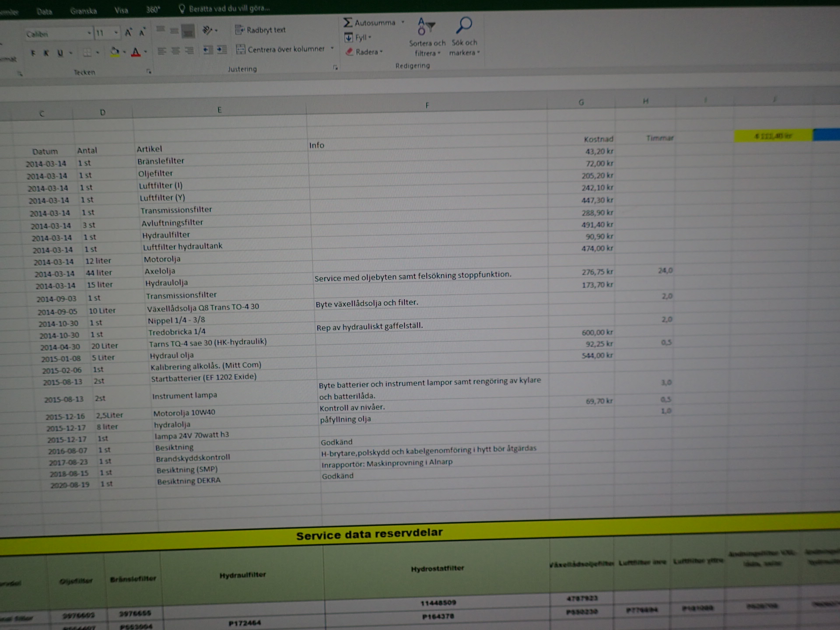
Task: Click the text orientation icon
Action: pyautogui.click(x=207, y=30)
